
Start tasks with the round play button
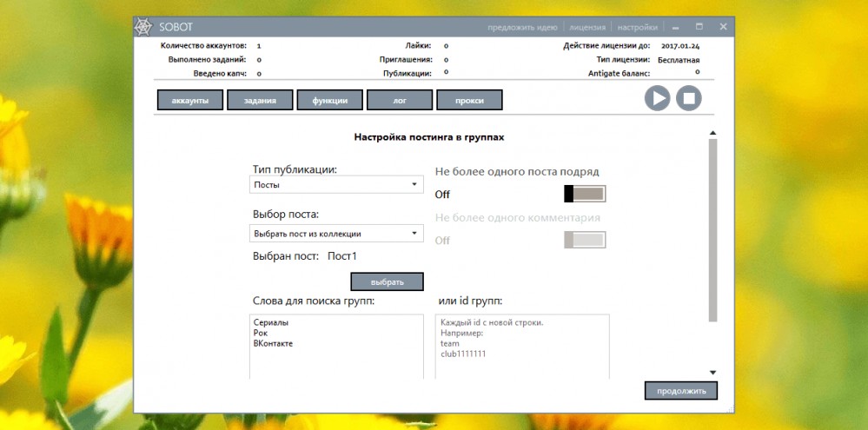point(657,98)
